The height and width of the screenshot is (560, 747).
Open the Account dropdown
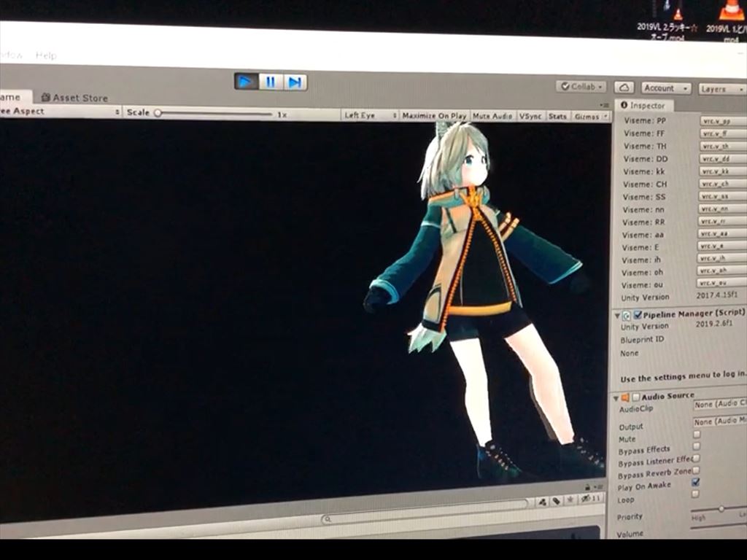point(665,88)
